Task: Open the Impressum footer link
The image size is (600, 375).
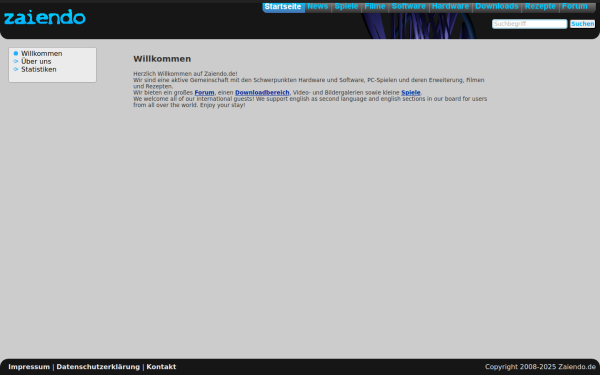Action: (29, 367)
